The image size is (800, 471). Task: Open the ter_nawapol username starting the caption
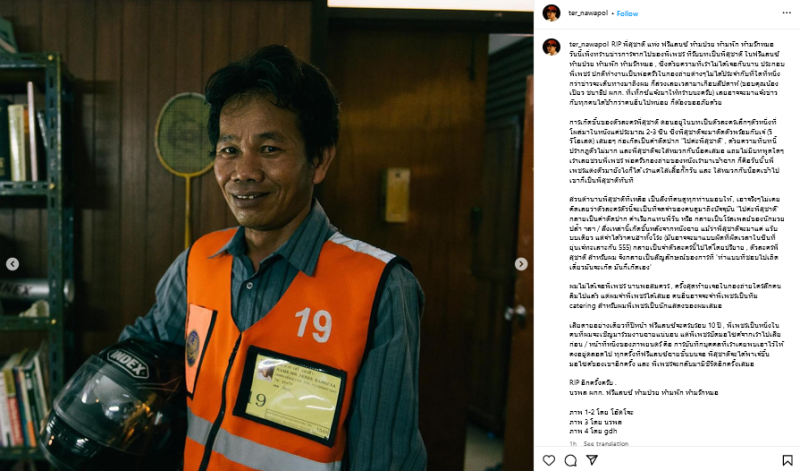589,44
